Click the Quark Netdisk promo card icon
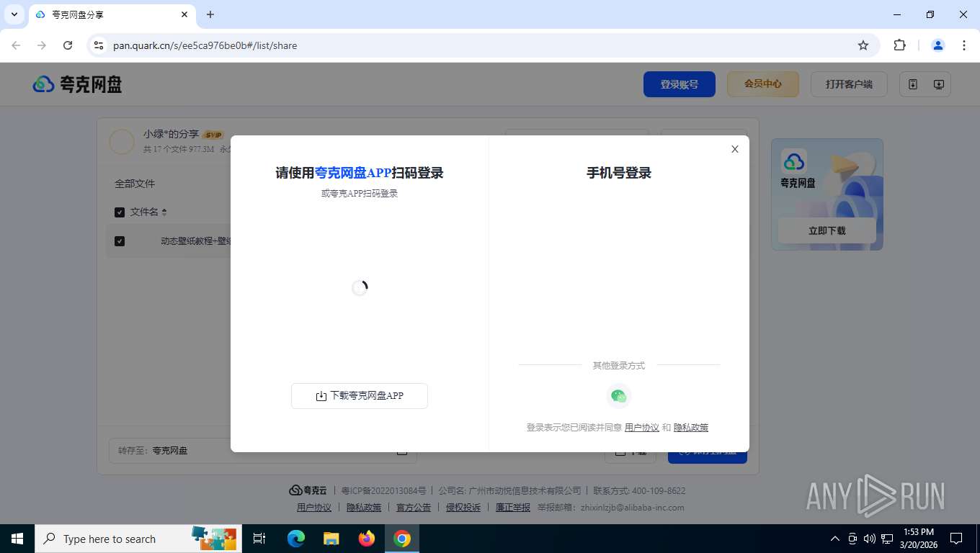The width and height of the screenshot is (980, 553). [x=794, y=161]
